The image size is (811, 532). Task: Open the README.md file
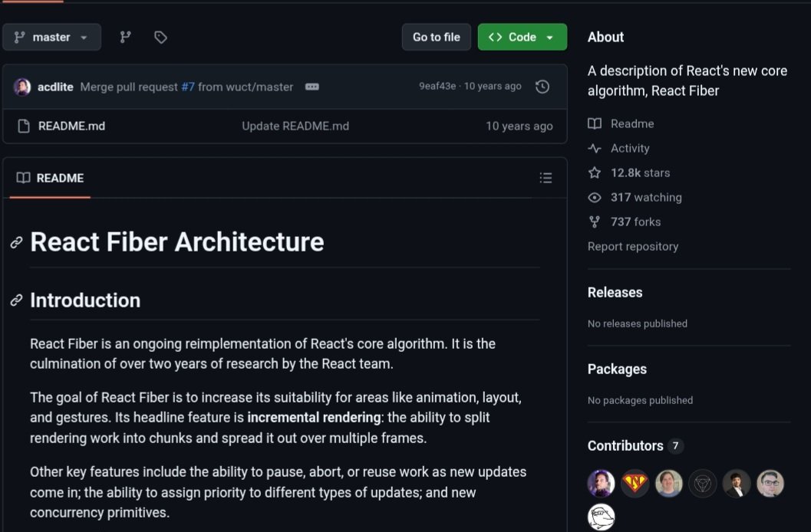(x=71, y=126)
